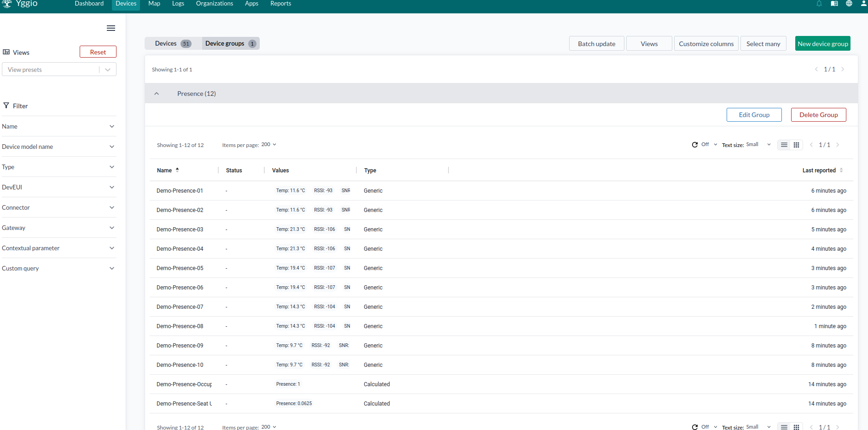Image resolution: width=868 pixels, height=430 pixels.
Task: Click the bottom auto-refresh icon
Action: click(695, 427)
